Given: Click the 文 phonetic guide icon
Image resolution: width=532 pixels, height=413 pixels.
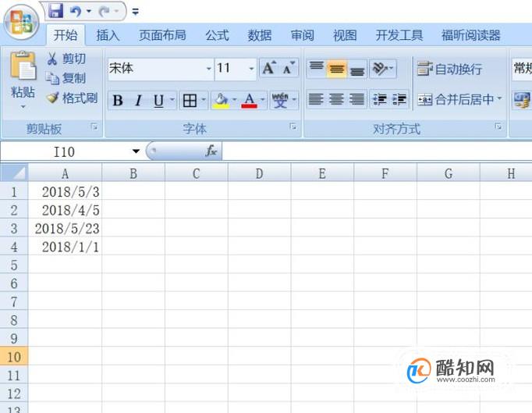Looking at the screenshot, I should coord(280,100).
